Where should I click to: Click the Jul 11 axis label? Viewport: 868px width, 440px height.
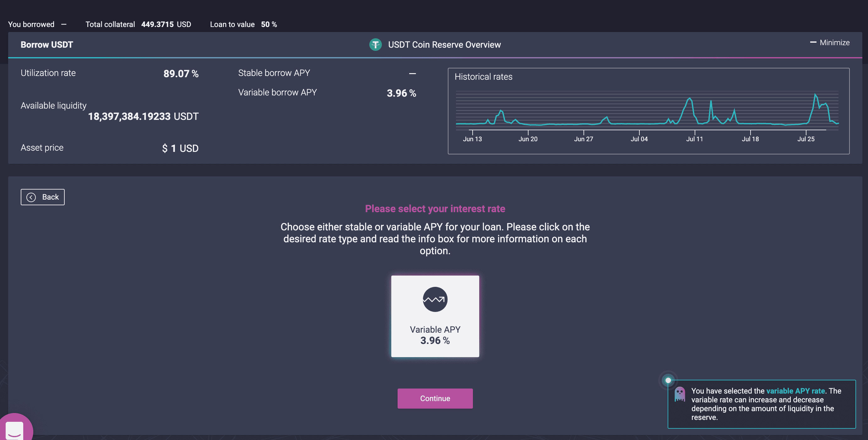tap(694, 139)
